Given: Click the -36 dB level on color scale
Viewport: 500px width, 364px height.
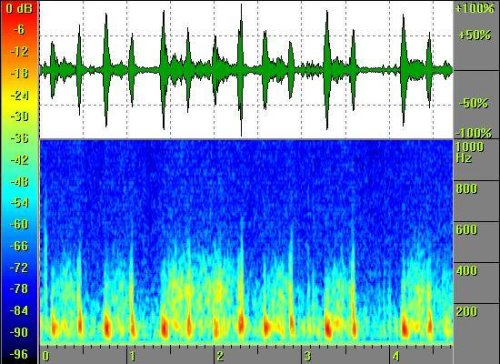Looking at the screenshot, I should [19, 138].
